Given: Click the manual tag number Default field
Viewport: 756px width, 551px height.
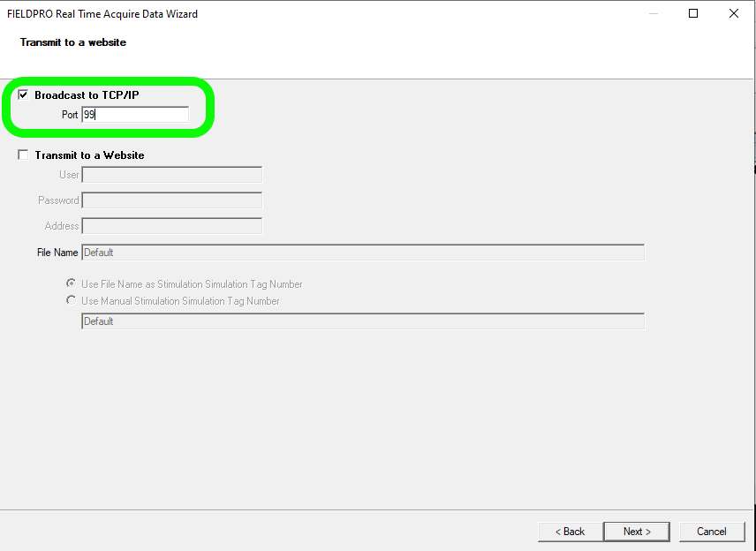Looking at the screenshot, I should point(363,321).
